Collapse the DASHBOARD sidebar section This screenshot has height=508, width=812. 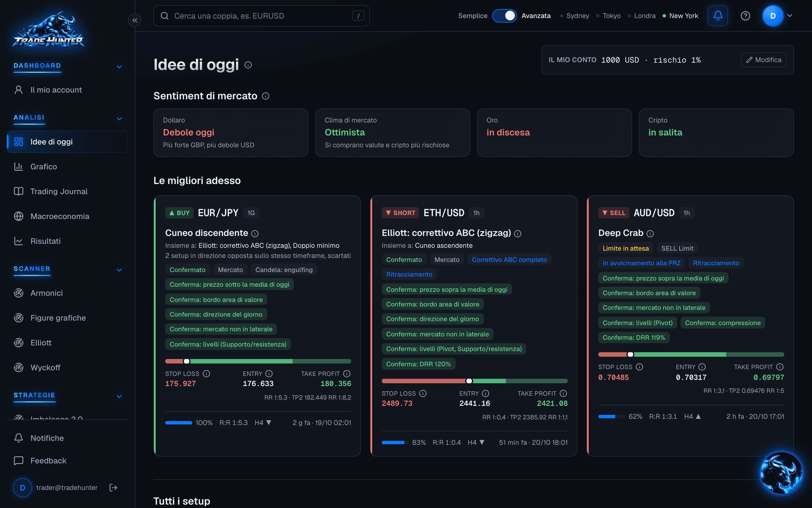pos(119,67)
